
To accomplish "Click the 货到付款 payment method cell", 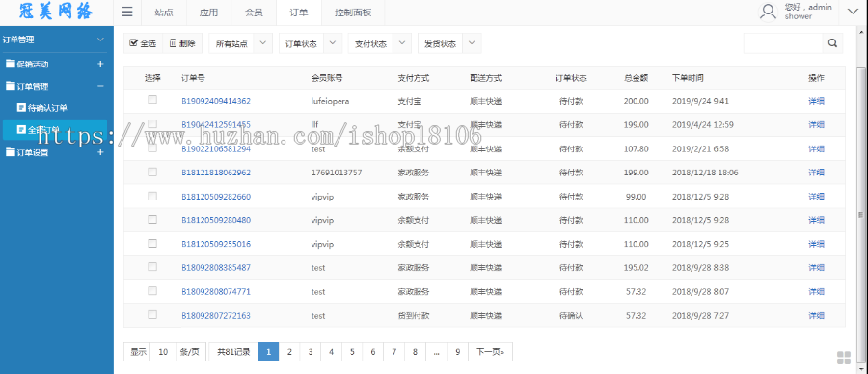I will 414,316.
